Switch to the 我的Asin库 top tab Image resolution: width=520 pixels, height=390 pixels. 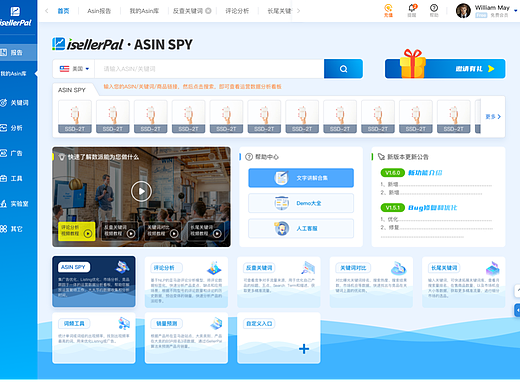[x=144, y=11]
